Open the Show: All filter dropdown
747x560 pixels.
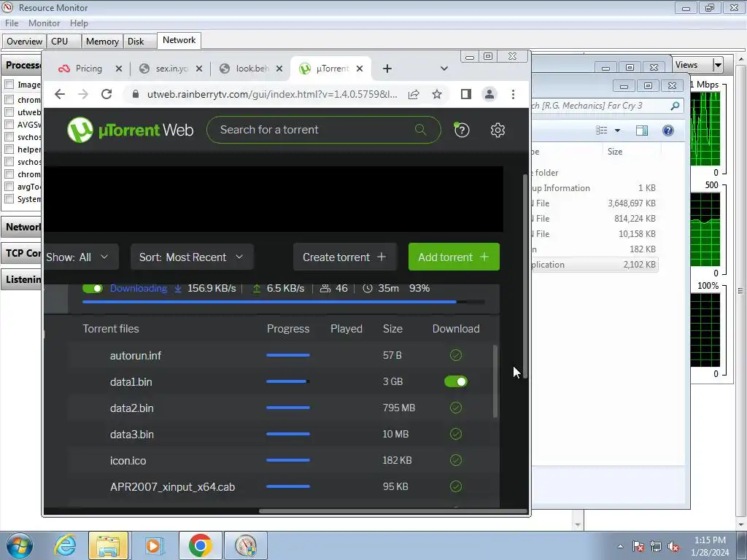80,257
